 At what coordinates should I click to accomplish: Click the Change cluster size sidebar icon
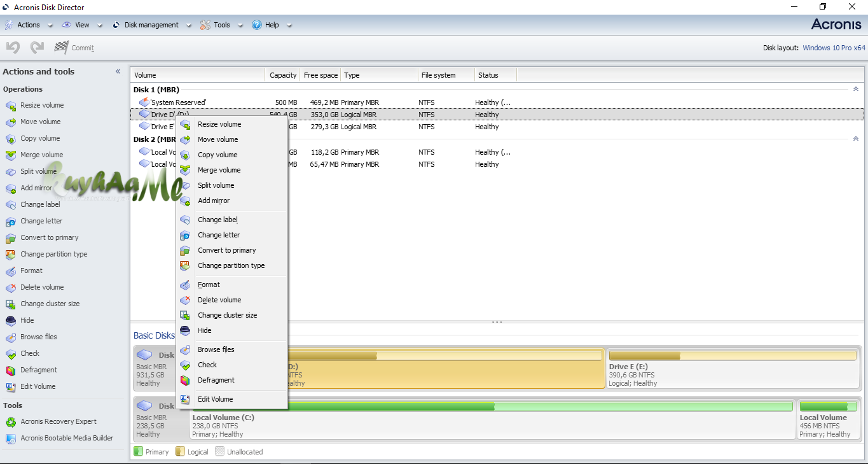click(x=11, y=304)
